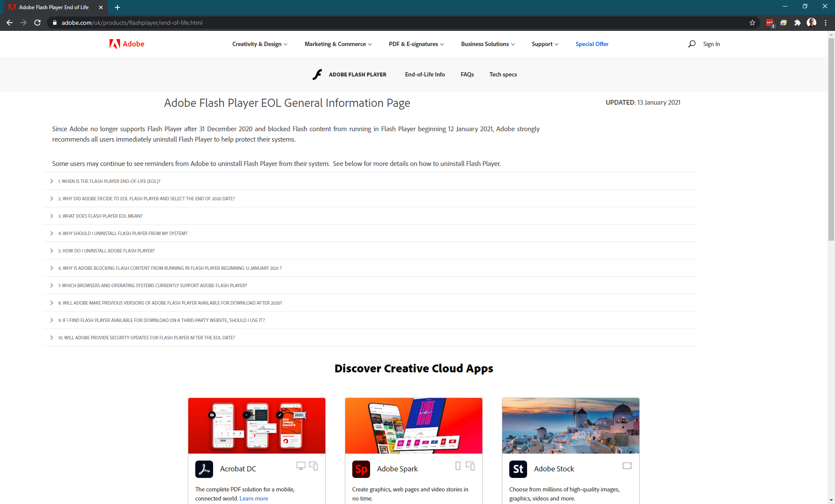Click the bookmark star icon in address bar
Viewport: 835px width, 504px height.
tap(753, 23)
